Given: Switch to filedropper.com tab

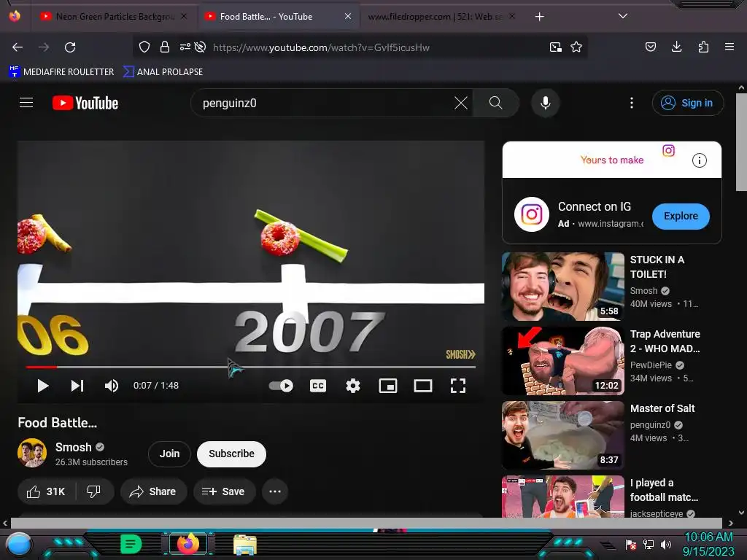Looking at the screenshot, I should (x=435, y=17).
